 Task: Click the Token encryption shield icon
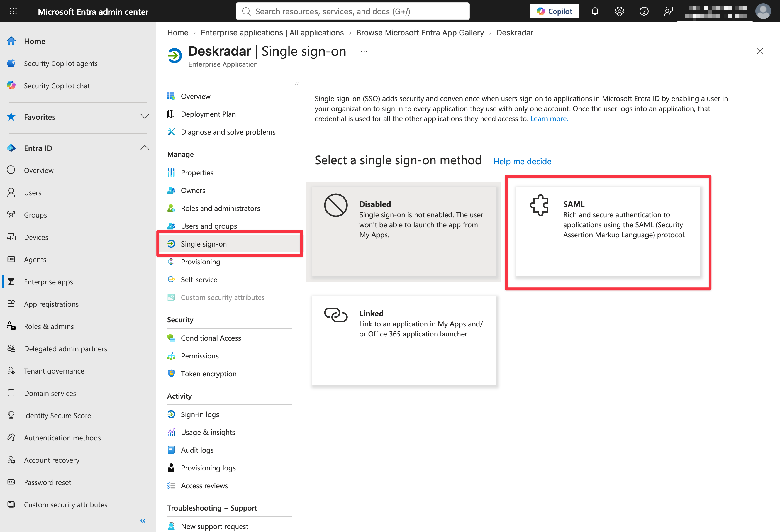tap(171, 374)
